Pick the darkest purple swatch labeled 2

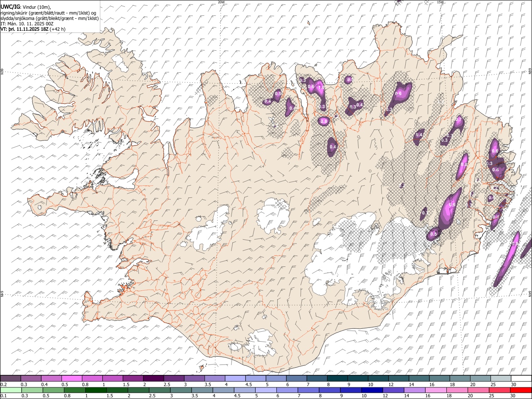pyautogui.click(x=153, y=379)
